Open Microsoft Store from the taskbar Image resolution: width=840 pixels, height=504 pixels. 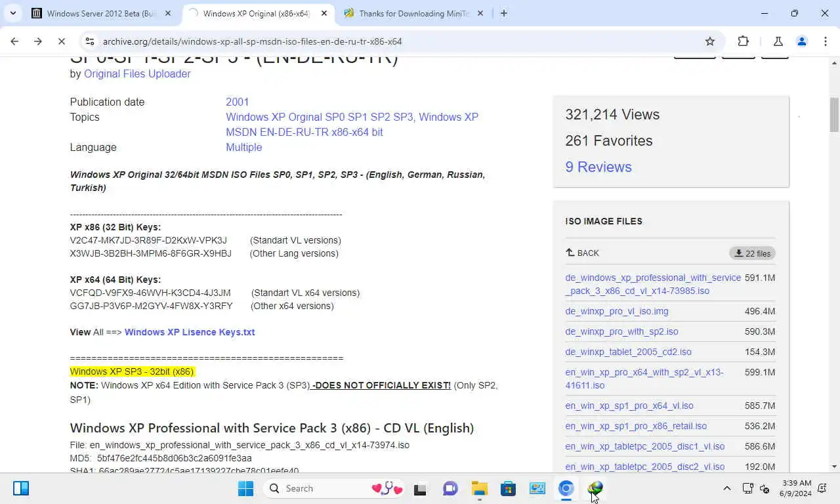[508, 488]
